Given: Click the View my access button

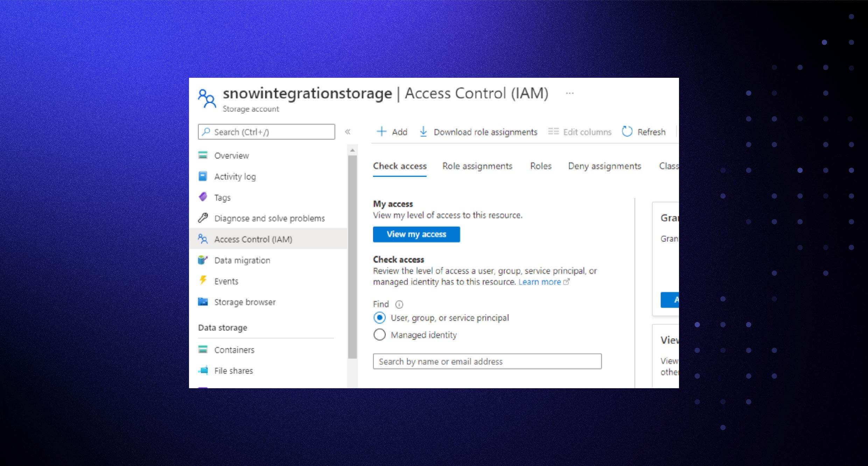Looking at the screenshot, I should point(416,234).
